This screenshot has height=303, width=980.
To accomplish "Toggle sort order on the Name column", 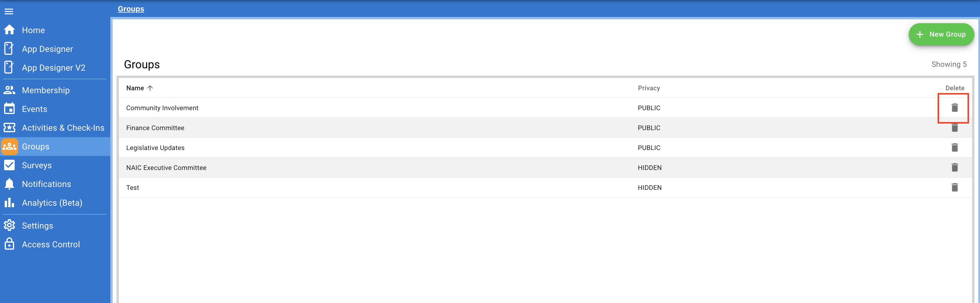I will tap(140, 88).
